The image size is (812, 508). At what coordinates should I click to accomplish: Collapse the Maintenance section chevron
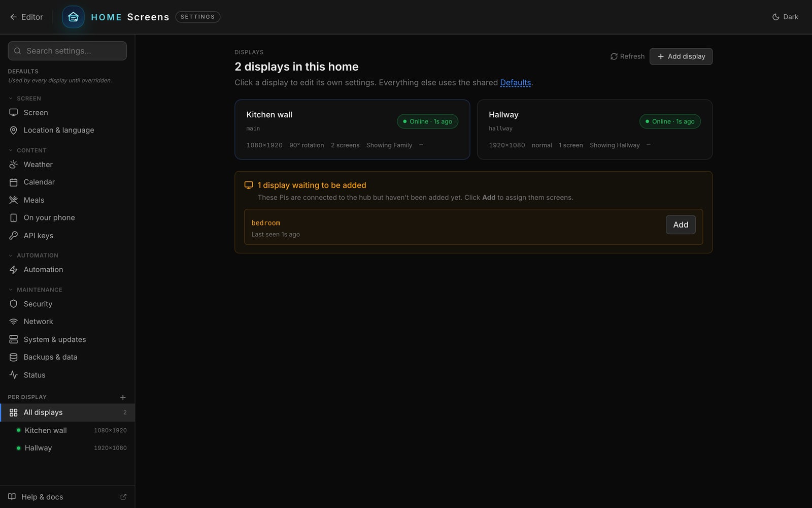click(x=11, y=290)
